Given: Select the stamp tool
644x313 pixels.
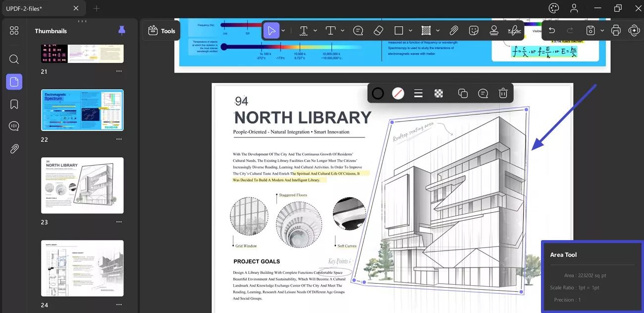Looking at the screenshot, I should (494, 31).
